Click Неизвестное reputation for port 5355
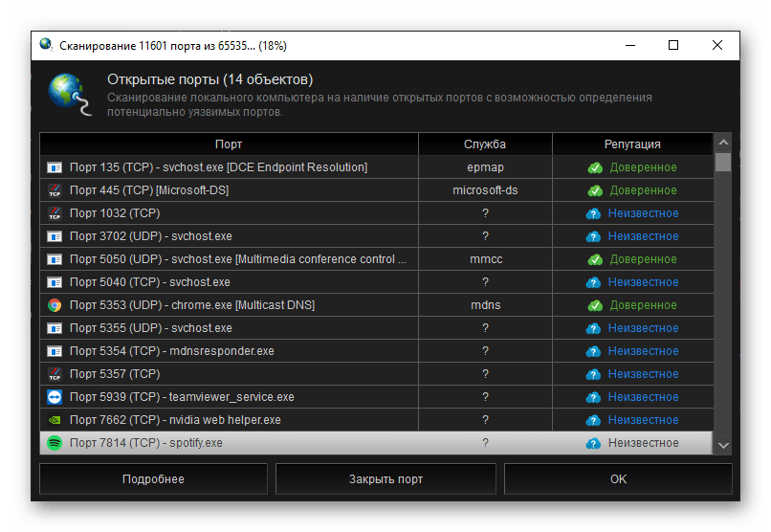Image resolution: width=771 pixels, height=532 pixels. [643, 328]
